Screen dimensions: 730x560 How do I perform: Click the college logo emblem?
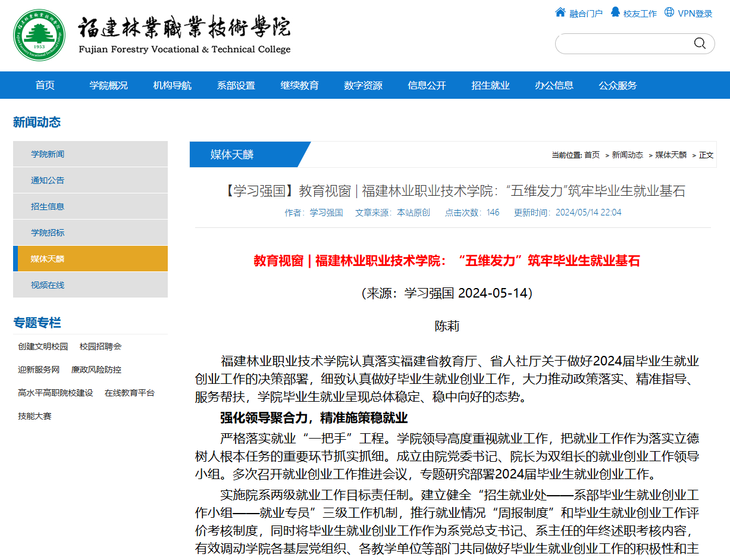(40, 35)
